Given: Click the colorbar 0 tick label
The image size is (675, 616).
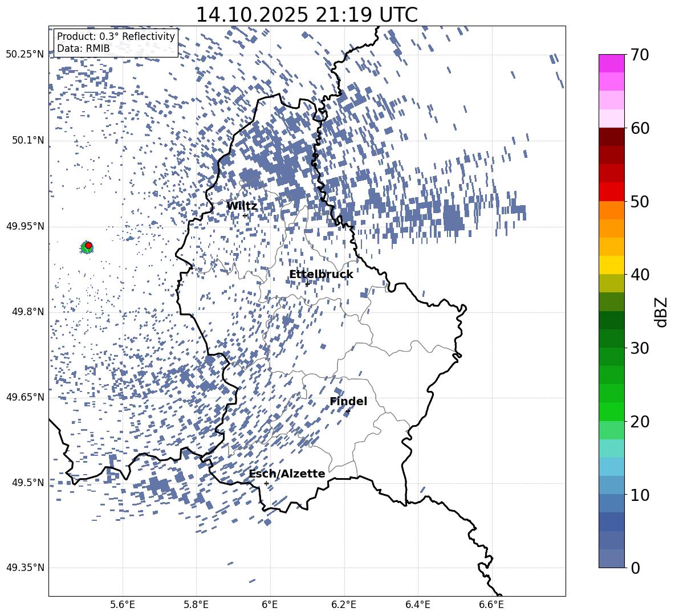Looking at the screenshot, I should pos(635,568).
